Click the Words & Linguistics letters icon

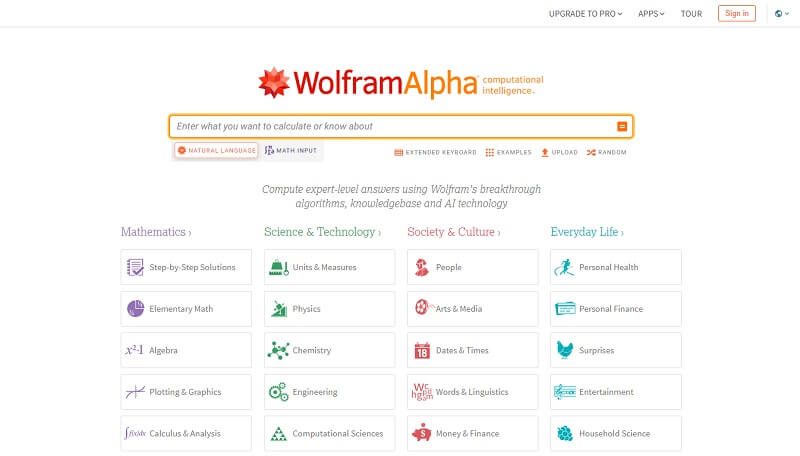[422, 392]
